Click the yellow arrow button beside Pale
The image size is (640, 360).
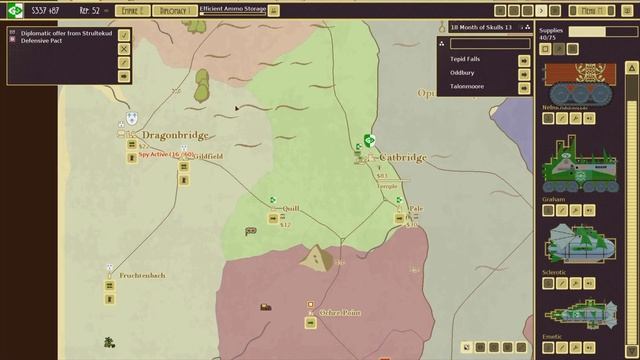[x=400, y=219]
